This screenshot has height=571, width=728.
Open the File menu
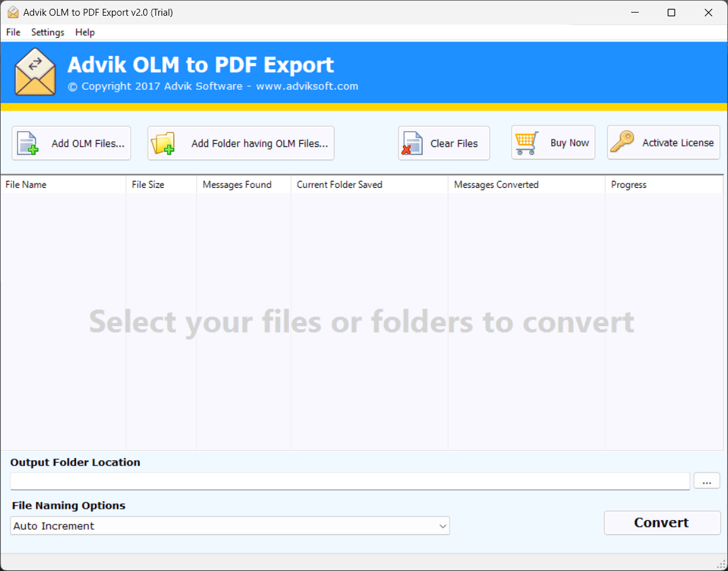pyautogui.click(x=13, y=32)
